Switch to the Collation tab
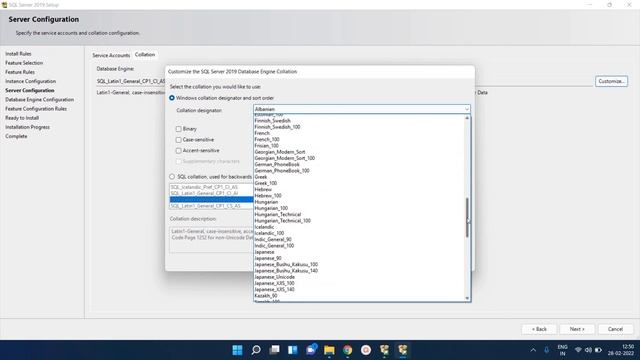The width and height of the screenshot is (640, 360). click(x=145, y=54)
